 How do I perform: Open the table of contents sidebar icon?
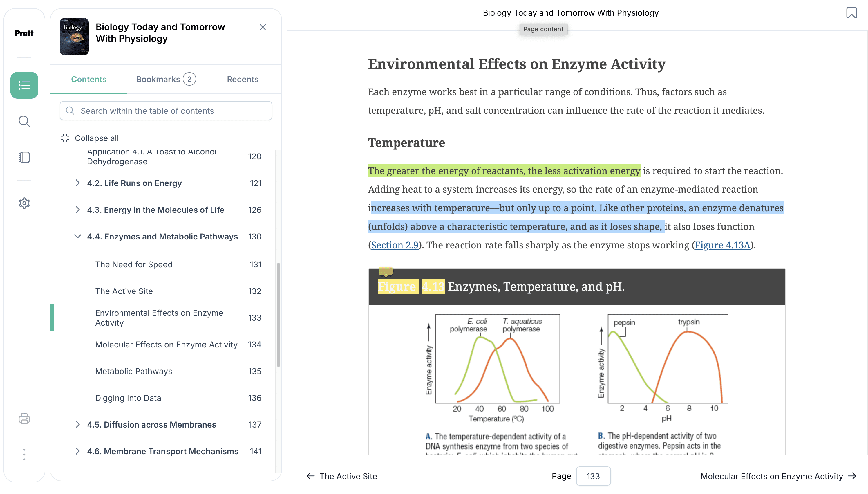[24, 85]
